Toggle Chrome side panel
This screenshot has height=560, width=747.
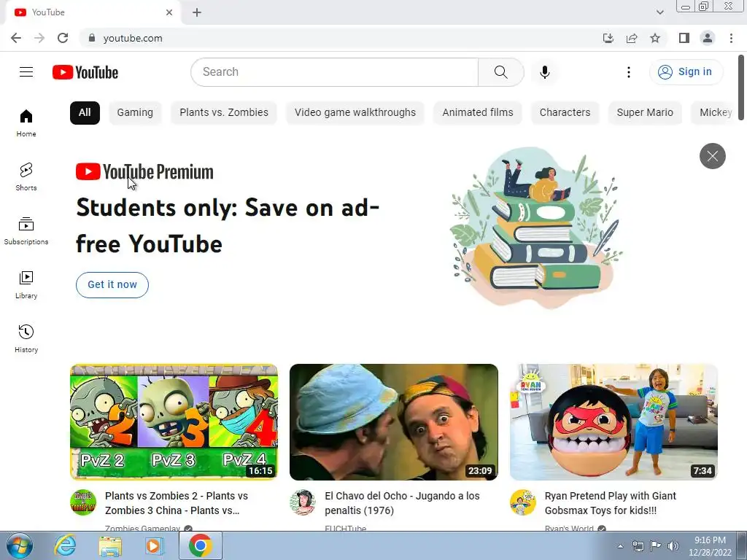point(684,38)
